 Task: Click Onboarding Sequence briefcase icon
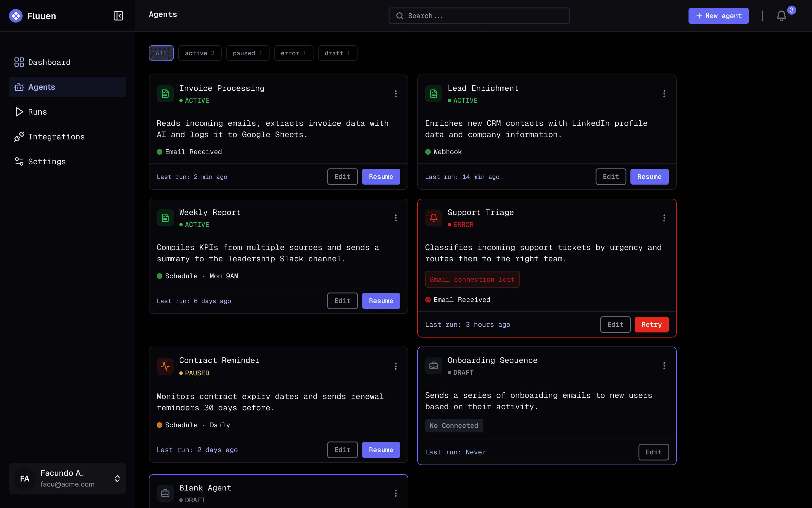434,366
